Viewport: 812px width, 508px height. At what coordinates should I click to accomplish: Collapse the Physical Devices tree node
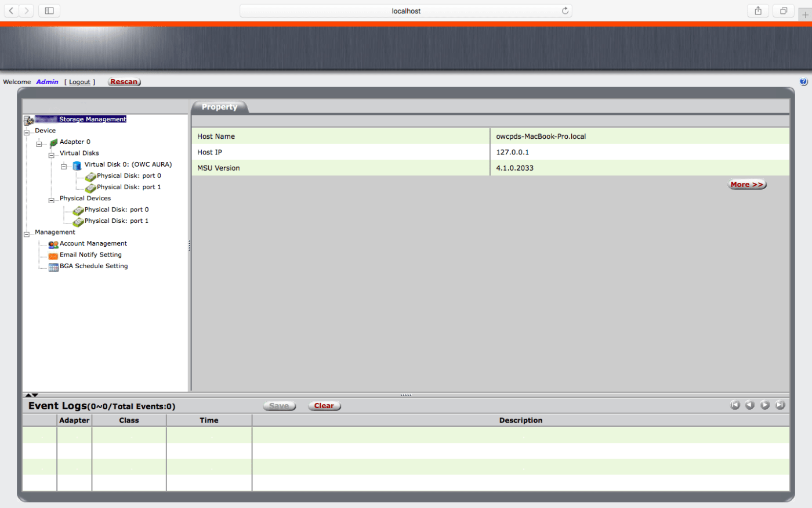pos(52,201)
